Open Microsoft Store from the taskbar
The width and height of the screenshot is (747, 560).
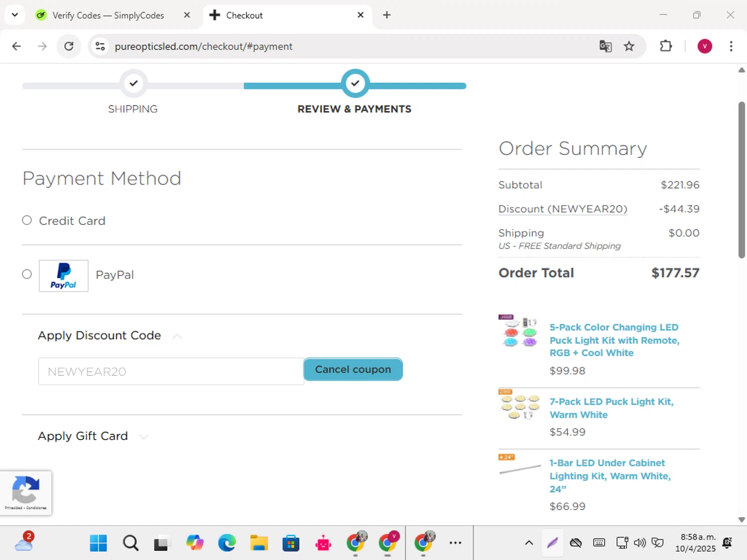(x=291, y=543)
